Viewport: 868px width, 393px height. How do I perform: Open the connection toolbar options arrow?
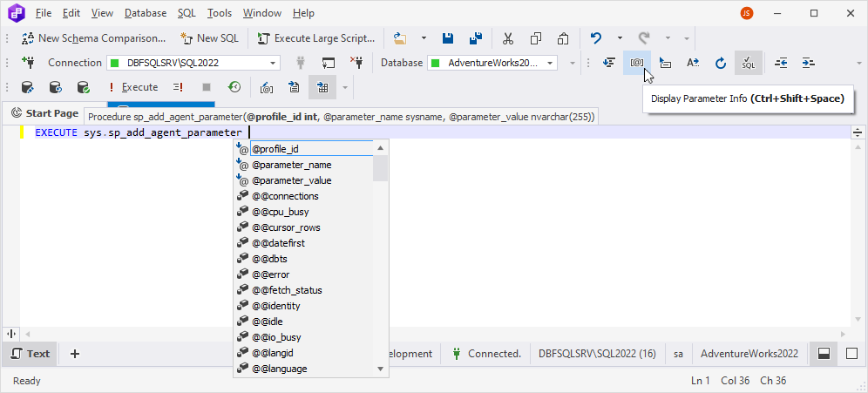tap(573, 63)
